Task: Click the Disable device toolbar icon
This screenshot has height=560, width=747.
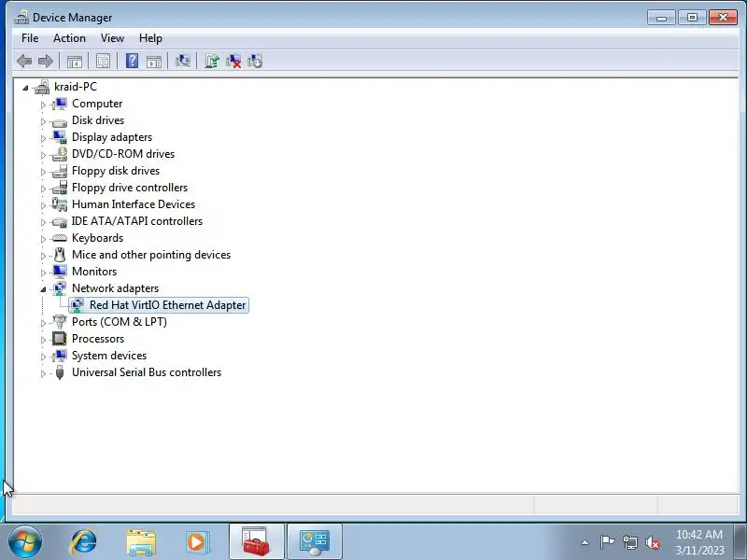Action: point(255,61)
